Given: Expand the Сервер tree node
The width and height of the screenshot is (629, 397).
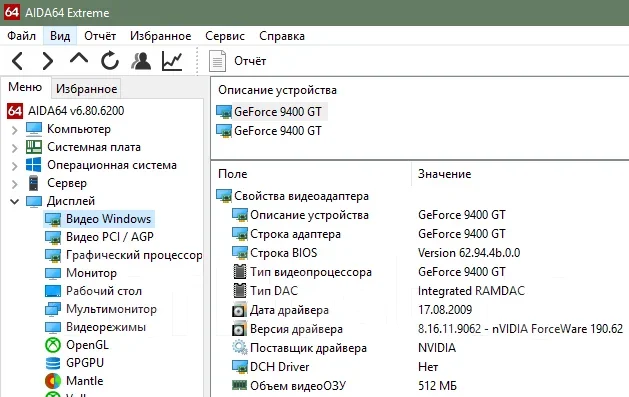Looking at the screenshot, I should coord(14,184).
